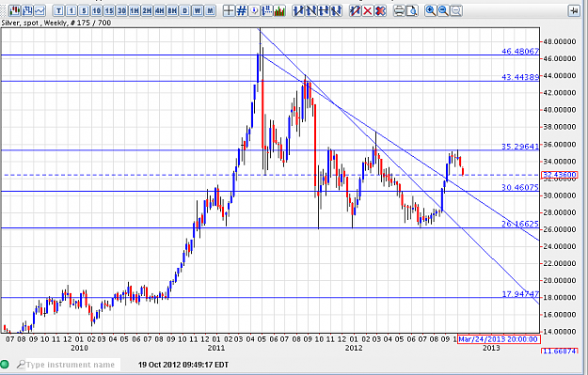This screenshot has height=375, width=588.
Task: Select the 15-minute timeframe button
Action: coord(109,11)
